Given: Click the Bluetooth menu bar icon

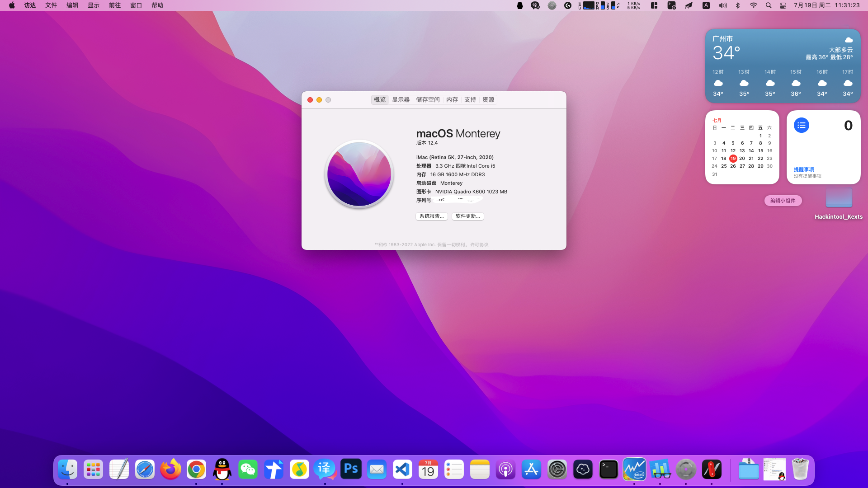Looking at the screenshot, I should pyautogui.click(x=738, y=5).
